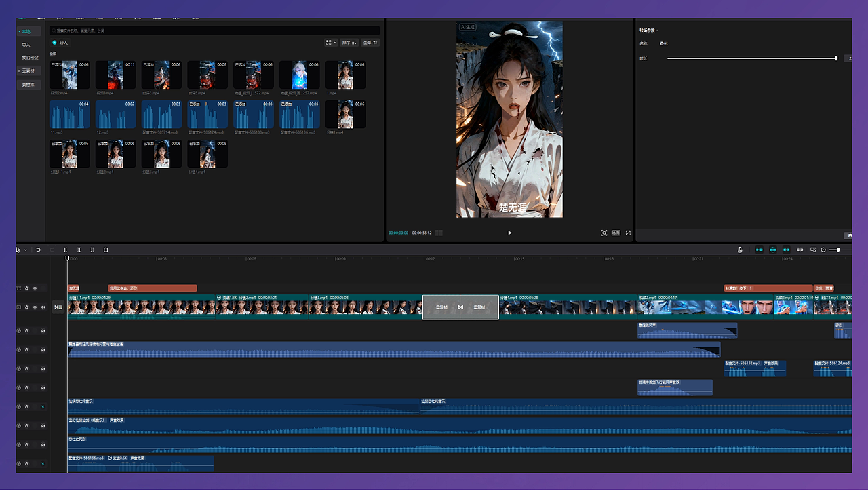Lock the main video track
Screen dimensions: 868x491
pyautogui.click(x=27, y=307)
